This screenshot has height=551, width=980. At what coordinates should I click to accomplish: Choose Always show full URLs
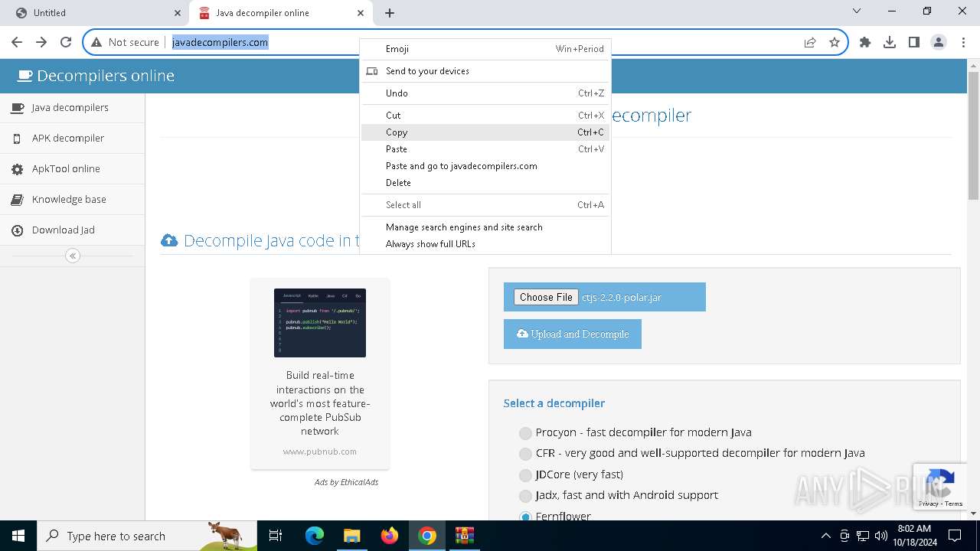pos(485,244)
